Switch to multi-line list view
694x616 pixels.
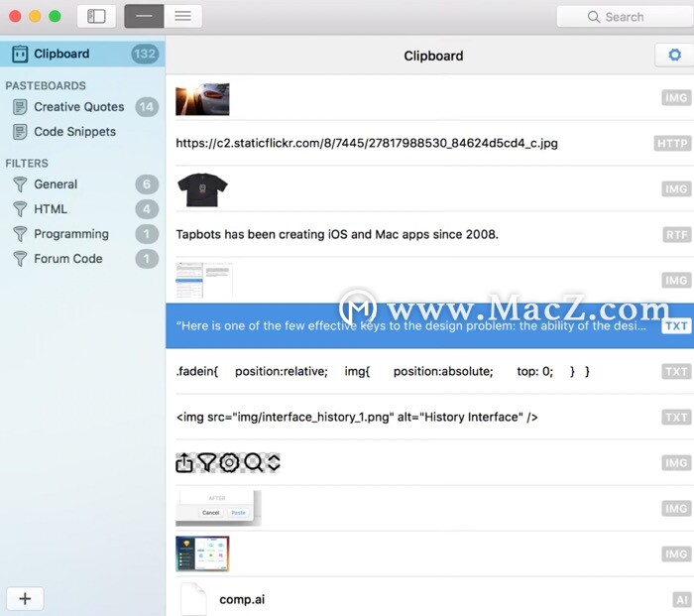[182, 17]
